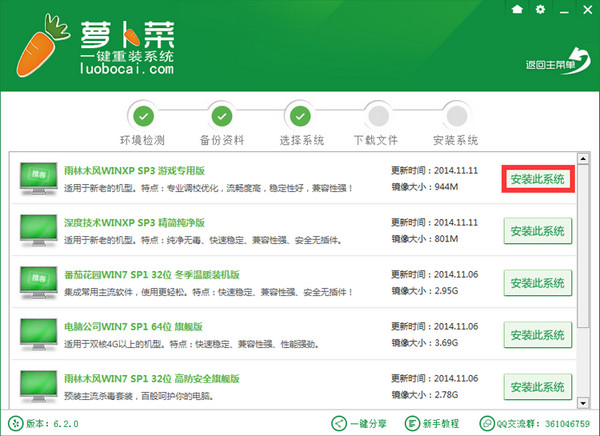Click monitor thumbnail of 深度技术WINXP entry

(38, 230)
